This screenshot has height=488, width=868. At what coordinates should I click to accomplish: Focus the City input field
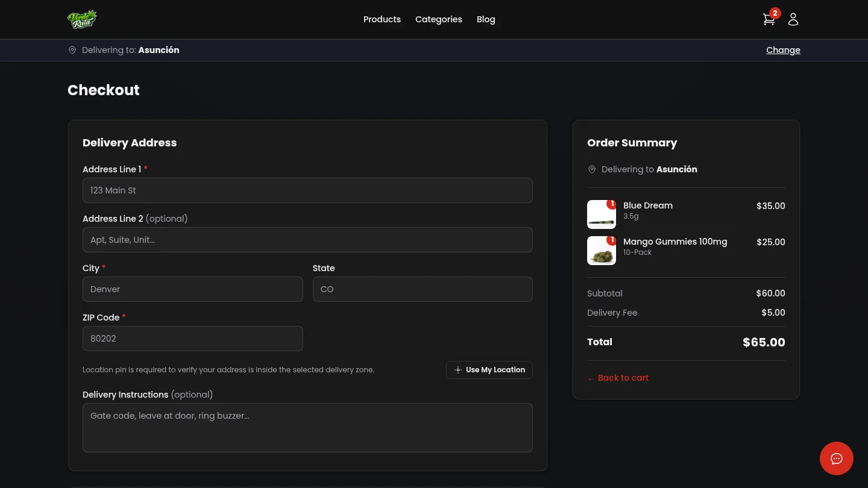pyautogui.click(x=192, y=289)
